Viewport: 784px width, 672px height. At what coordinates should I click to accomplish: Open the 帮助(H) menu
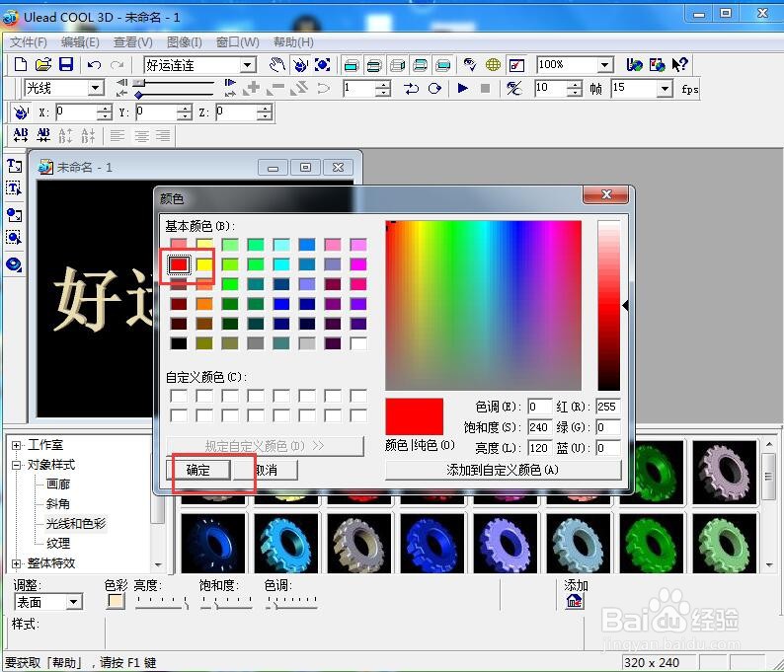[293, 42]
